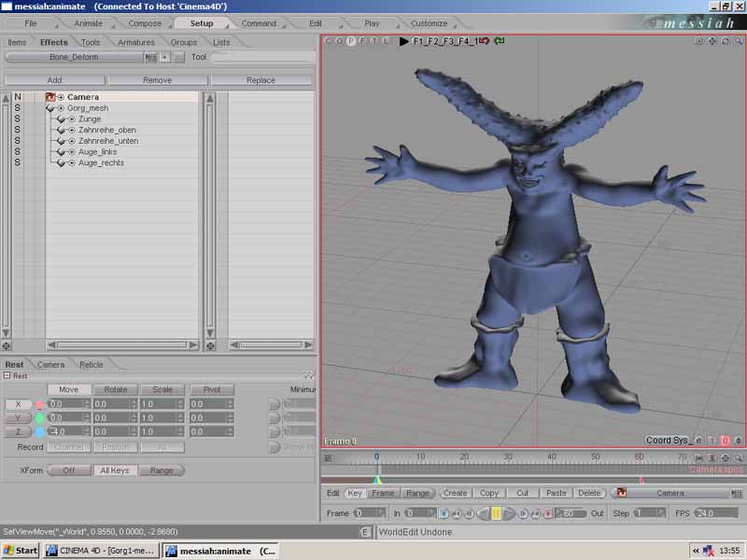747x560 pixels.
Task: Toggle the Y axis button
Action: (18, 417)
